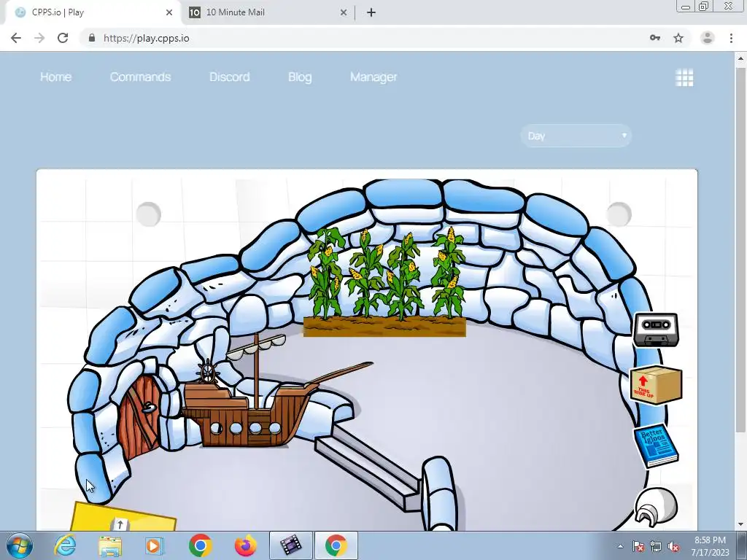Click the page vertical scrollbar thumb
Viewport: 747px width, 560px height.
coord(740,250)
